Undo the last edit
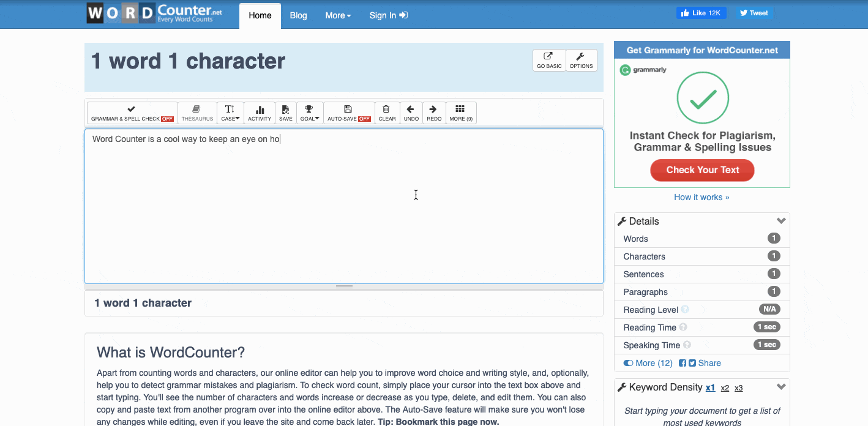 pos(411,113)
